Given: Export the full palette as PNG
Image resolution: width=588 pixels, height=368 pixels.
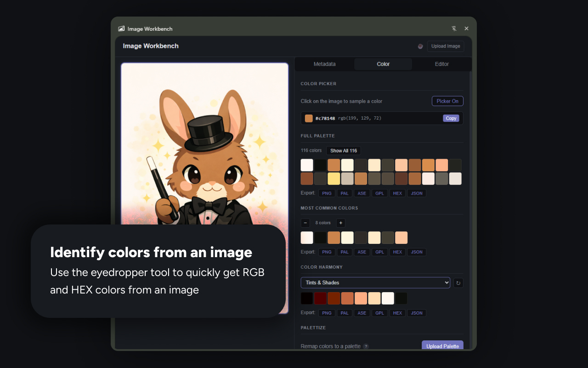Looking at the screenshot, I should point(326,193).
